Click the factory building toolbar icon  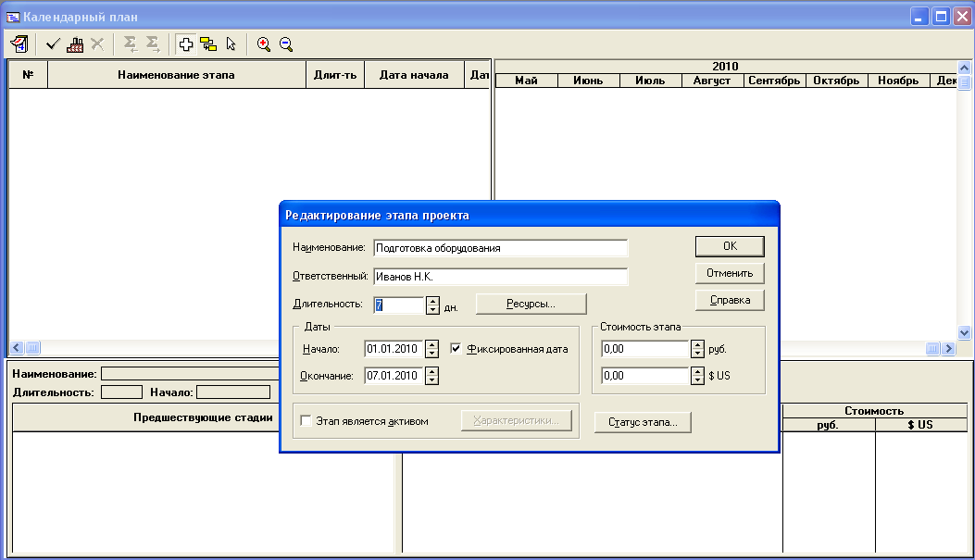(x=75, y=44)
